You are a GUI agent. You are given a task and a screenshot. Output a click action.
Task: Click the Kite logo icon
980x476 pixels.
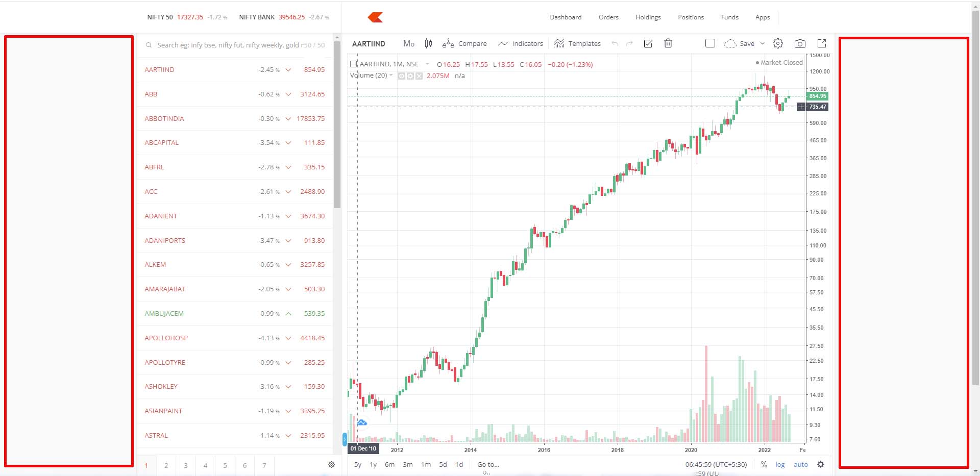coord(375,17)
